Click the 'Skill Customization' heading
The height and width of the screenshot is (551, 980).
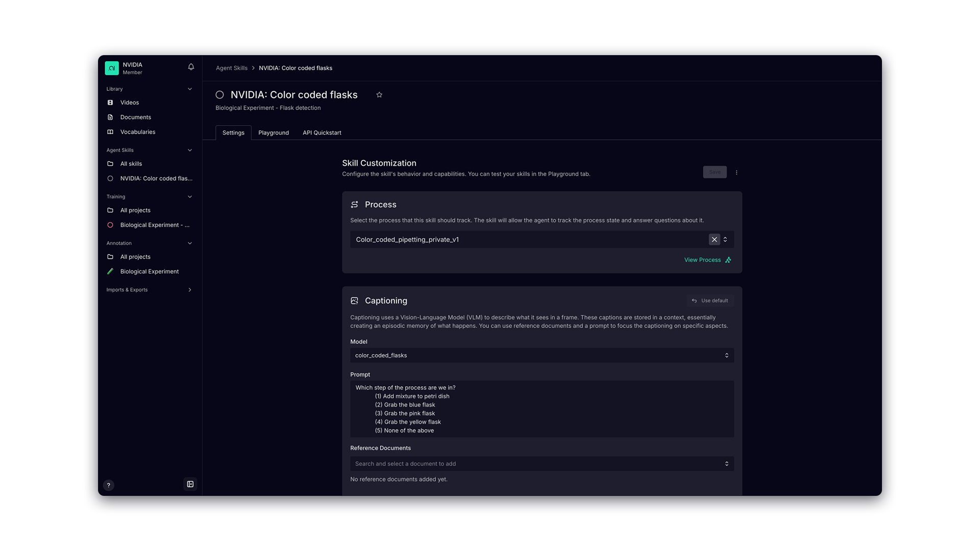point(379,163)
